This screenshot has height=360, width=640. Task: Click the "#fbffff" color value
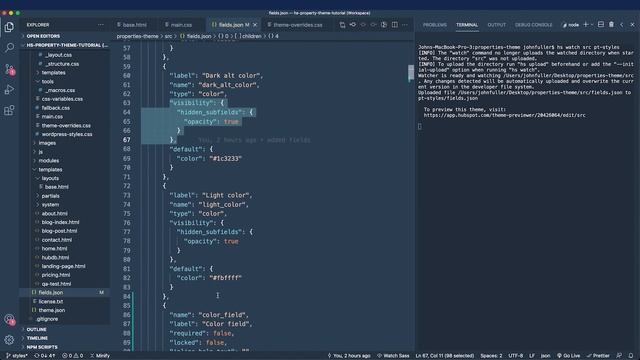coord(226,278)
